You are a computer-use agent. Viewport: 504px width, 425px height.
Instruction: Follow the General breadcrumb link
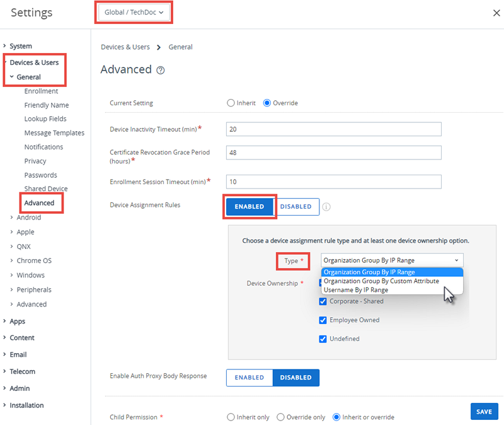pyautogui.click(x=181, y=47)
